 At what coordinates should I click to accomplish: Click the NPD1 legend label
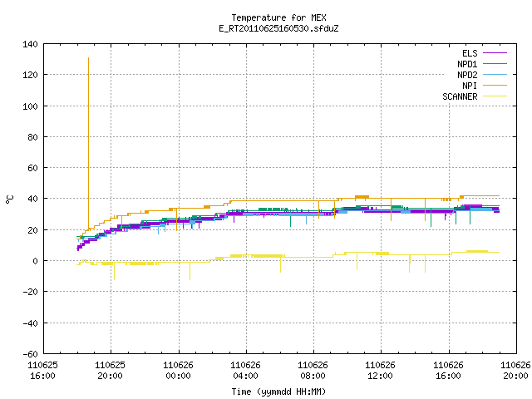pyautogui.click(x=467, y=64)
